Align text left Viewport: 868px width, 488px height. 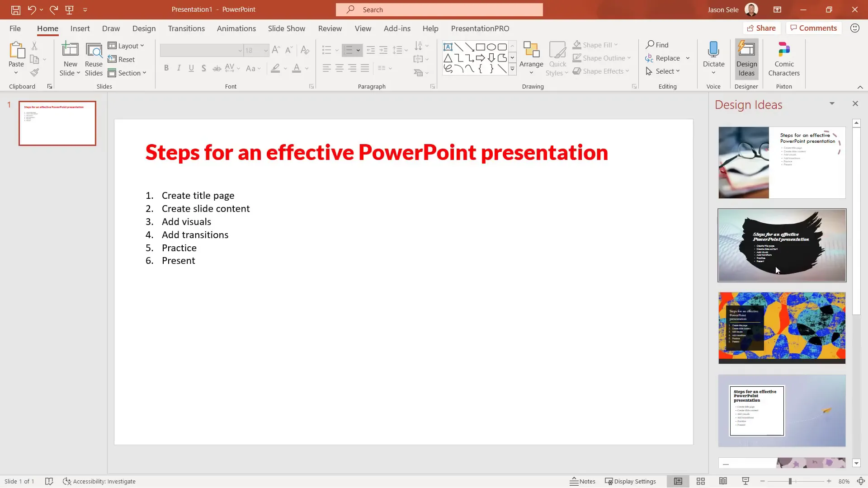(x=326, y=68)
